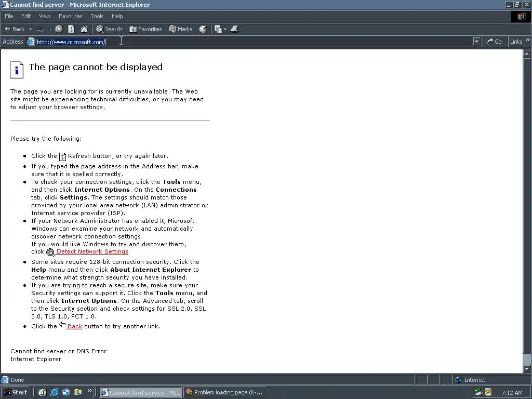Switch to Problem loading page taskbar button

[x=224, y=393]
